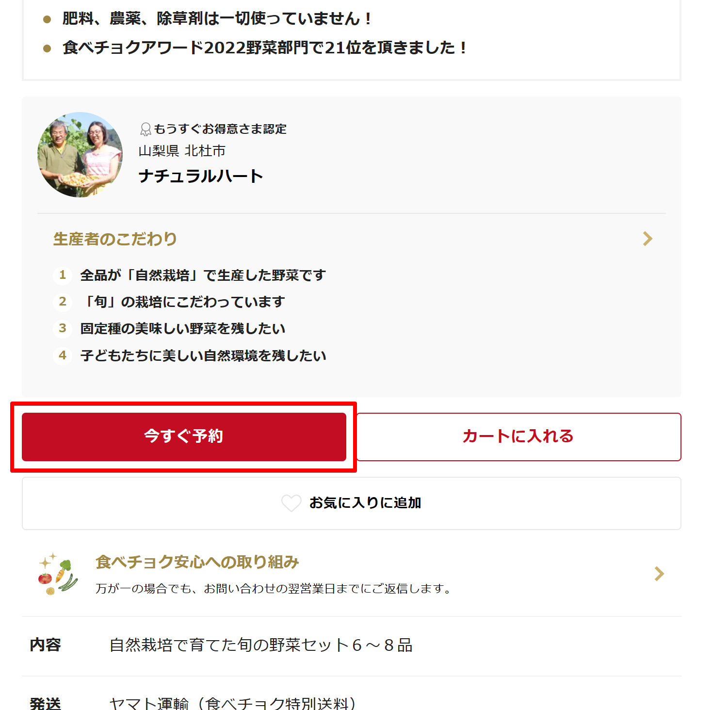The height and width of the screenshot is (710, 728).
Task: Click the 今すぐ予約 button
Action: coord(184,436)
